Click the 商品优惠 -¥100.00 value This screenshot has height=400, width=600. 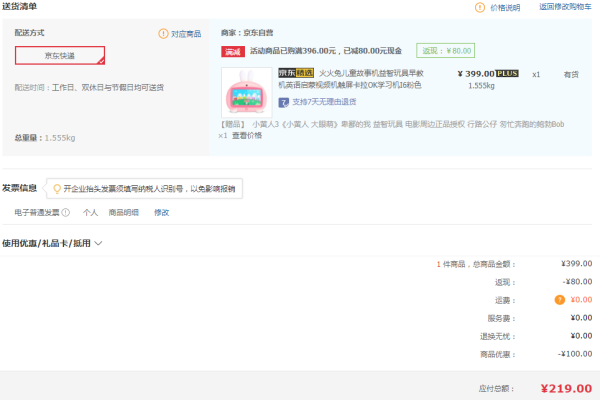click(x=575, y=354)
